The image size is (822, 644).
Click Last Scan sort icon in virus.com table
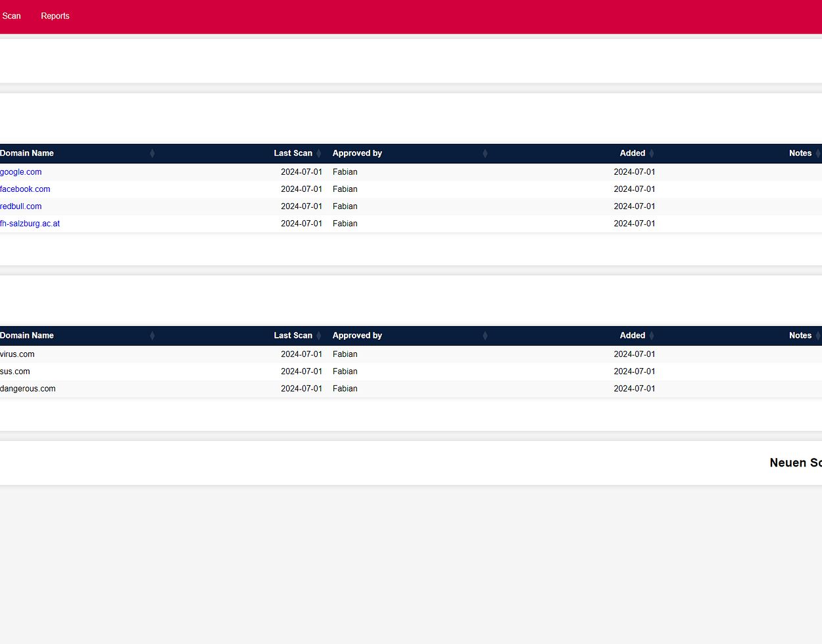point(319,335)
